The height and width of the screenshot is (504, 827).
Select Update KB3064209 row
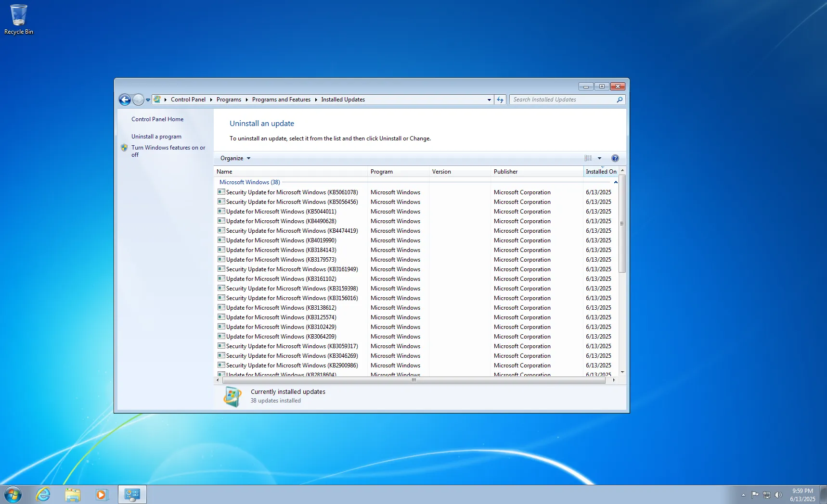(x=416, y=337)
